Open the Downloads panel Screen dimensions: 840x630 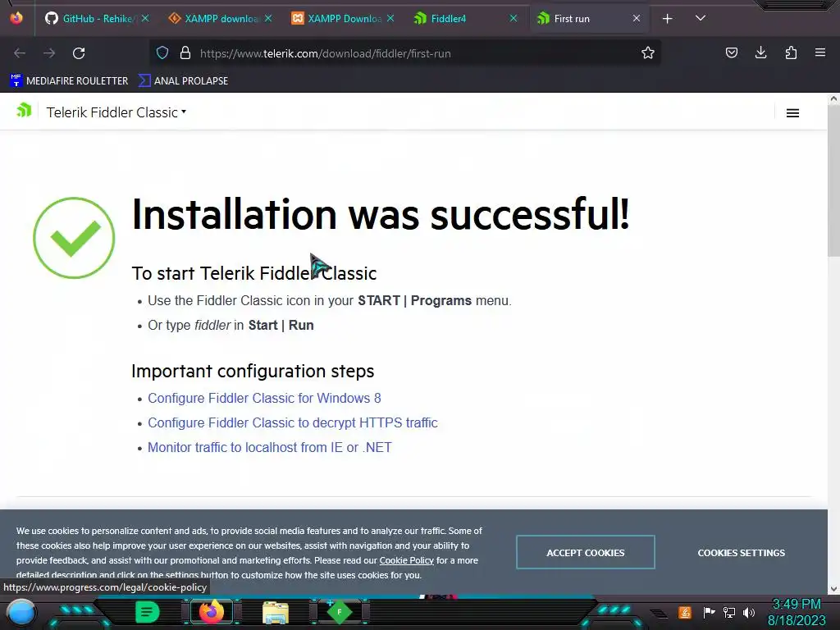pos(760,52)
